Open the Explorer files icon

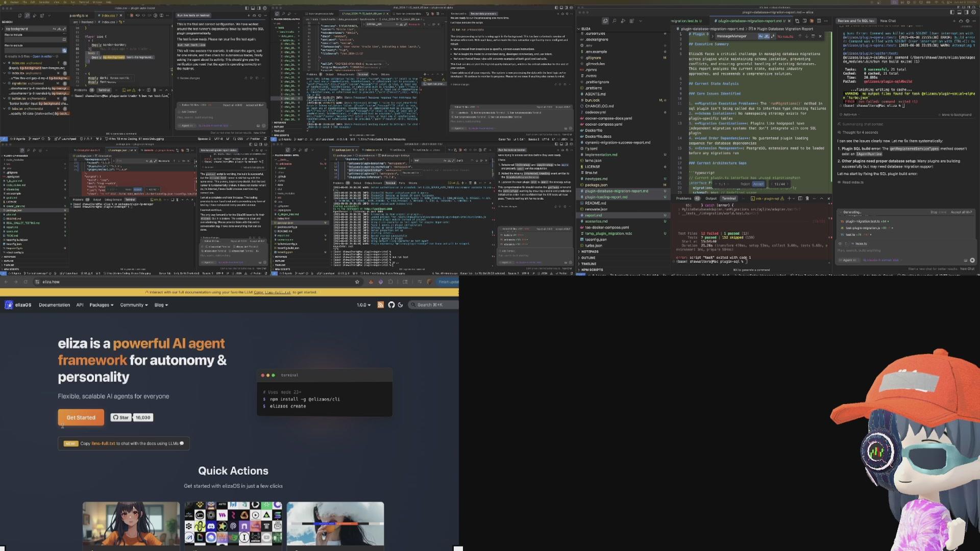tap(605, 21)
